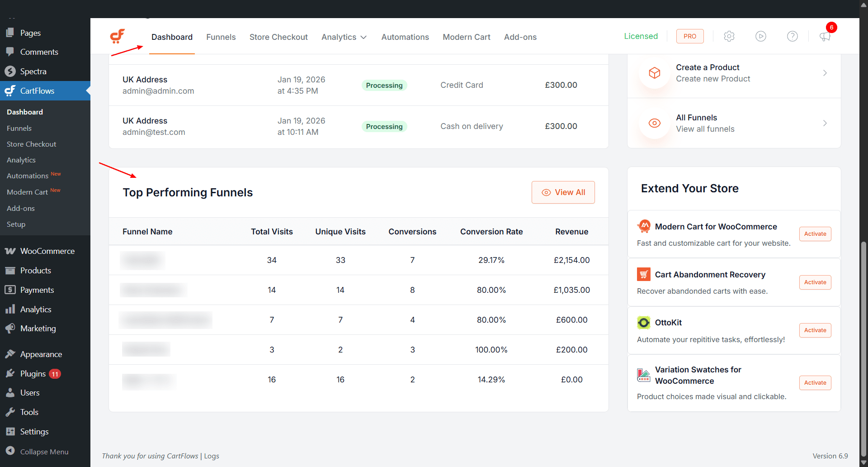Switch to the Funnels tab
The height and width of the screenshot is (467, 868).
click(x=221, y=37)
